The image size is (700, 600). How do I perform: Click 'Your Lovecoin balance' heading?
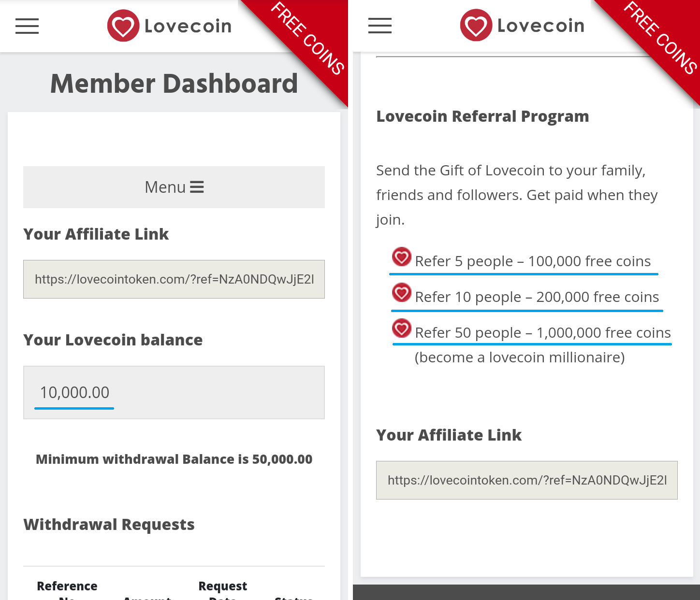pos(113,340)
